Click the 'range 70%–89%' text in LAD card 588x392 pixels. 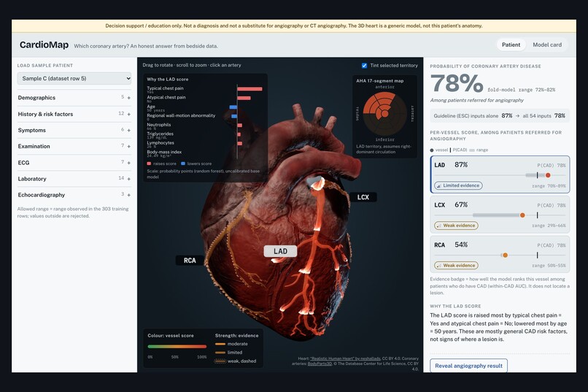[x=549, y=185]
